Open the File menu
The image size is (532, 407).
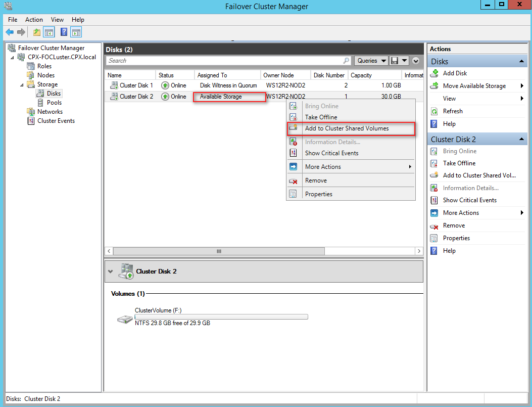(x=13, y=20)
